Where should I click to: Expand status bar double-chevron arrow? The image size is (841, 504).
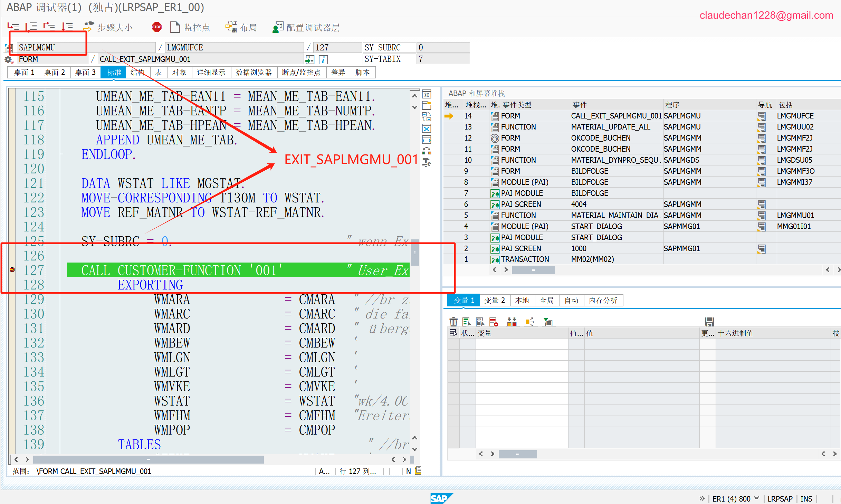[701, 498]
